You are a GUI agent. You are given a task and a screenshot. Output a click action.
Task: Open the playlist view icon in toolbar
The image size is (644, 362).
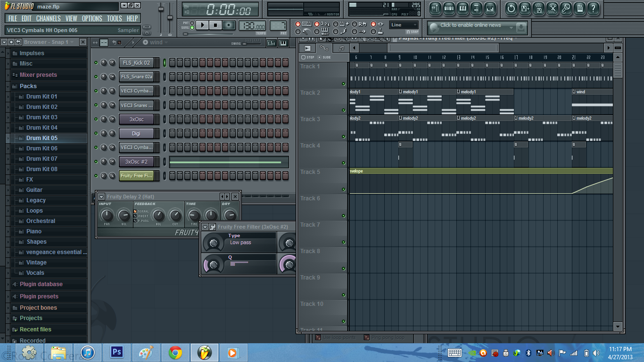coord(435,8)
